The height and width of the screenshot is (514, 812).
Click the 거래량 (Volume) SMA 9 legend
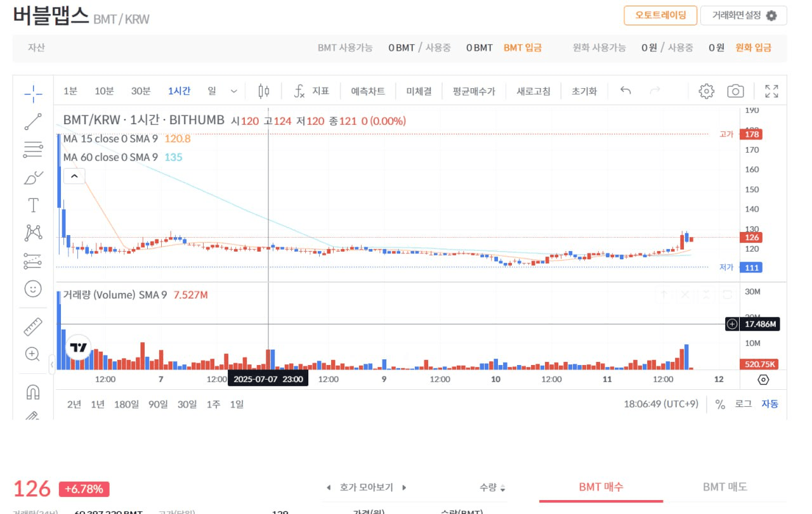coord(115,295)
